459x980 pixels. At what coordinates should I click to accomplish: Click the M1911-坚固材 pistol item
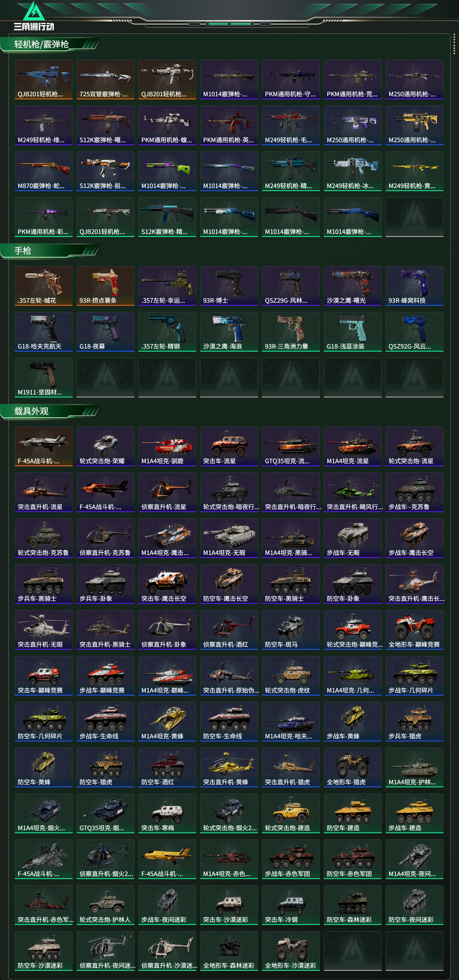pos(43,377)
